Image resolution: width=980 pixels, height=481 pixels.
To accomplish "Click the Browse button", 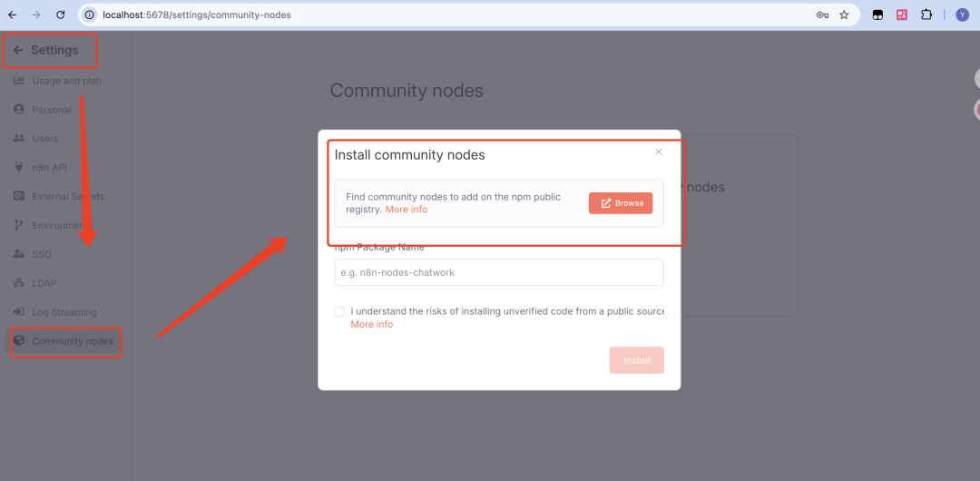I will click(x=621, y=203).
